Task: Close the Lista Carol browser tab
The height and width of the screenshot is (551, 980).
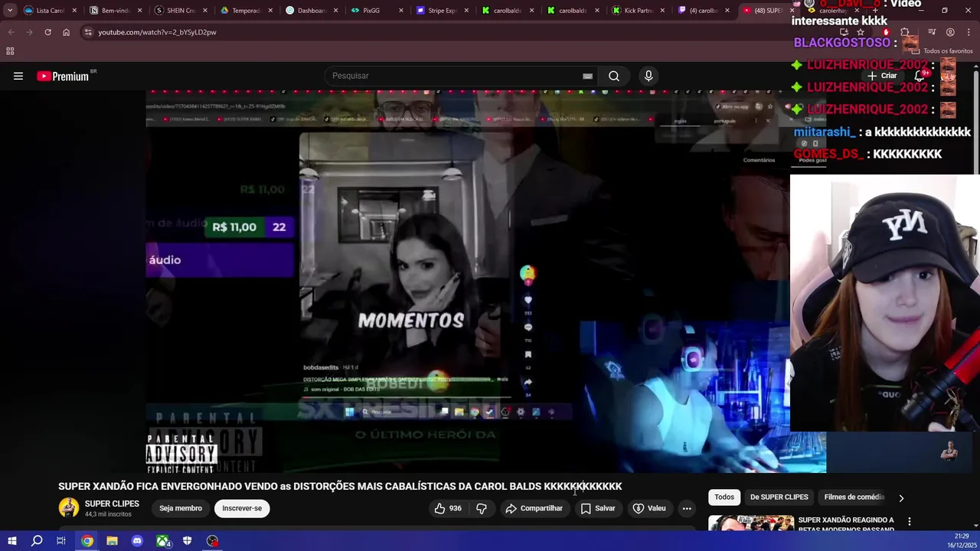Action: (74, 11)
